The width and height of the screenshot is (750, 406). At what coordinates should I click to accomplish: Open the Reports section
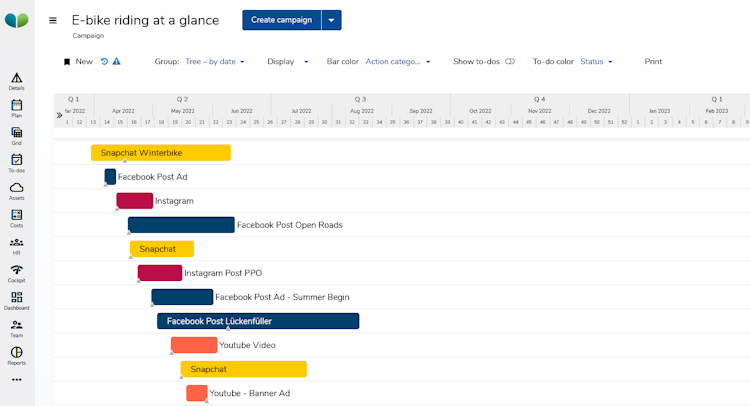[16, 355]
